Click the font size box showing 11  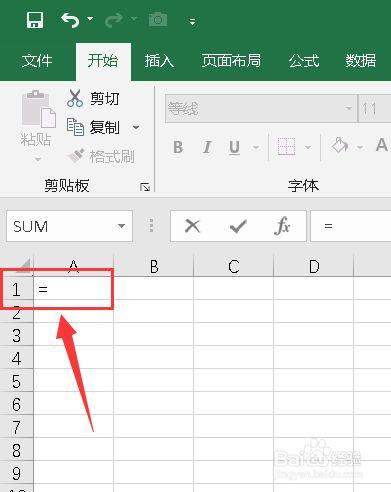point(374,109)
